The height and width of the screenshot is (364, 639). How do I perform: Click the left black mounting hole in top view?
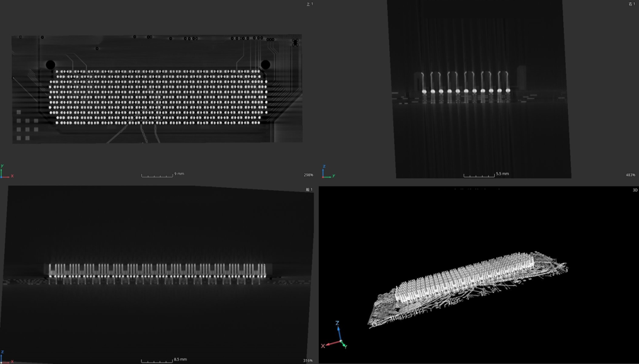(50, 64)
